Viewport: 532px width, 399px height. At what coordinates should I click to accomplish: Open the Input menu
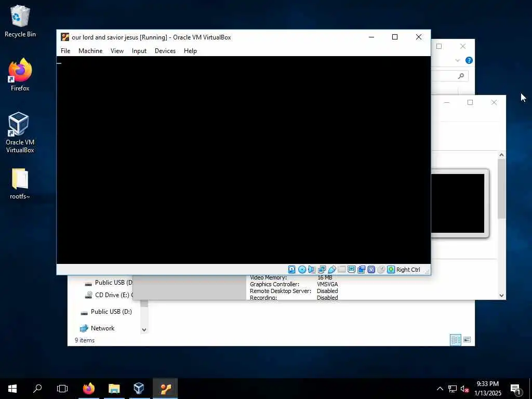click(139, 51)
